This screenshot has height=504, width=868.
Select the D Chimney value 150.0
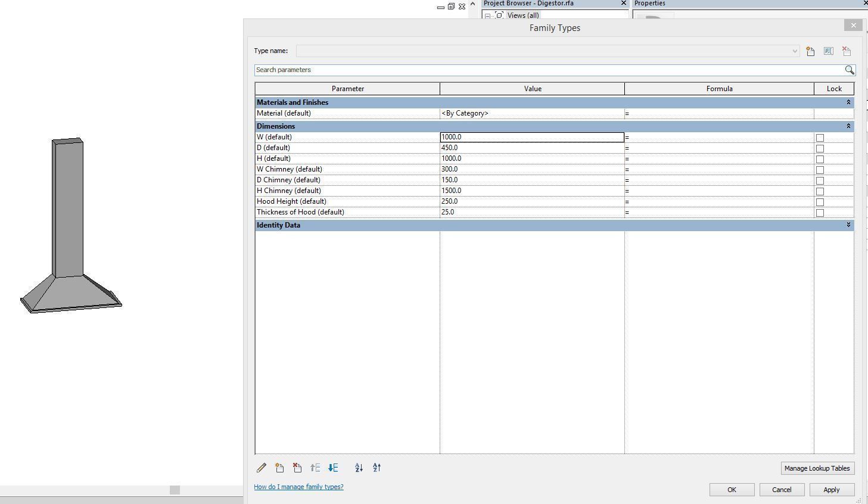click(x=532, y=180)
